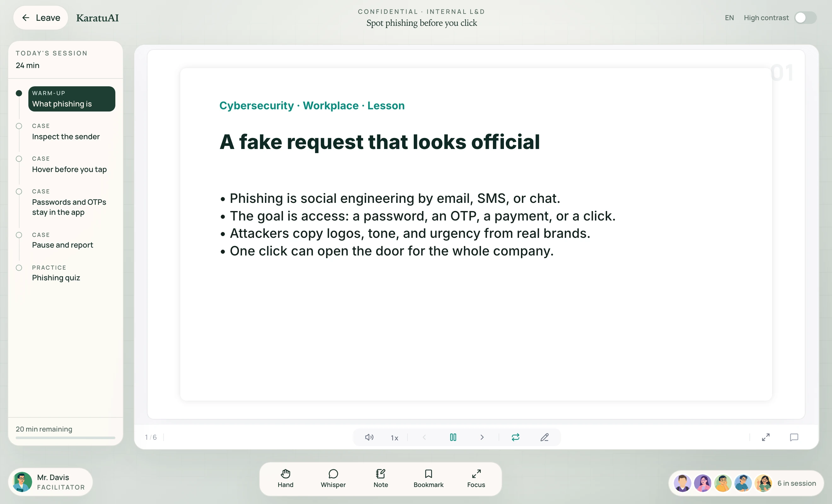Click the '24 min' session duration
832x504 pixels.
tap(27, 65)
